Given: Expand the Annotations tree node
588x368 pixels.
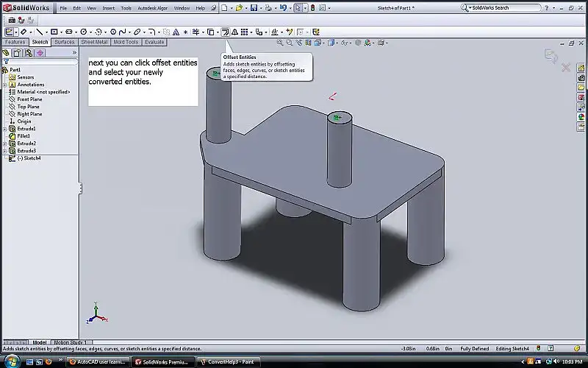Looking at the screenshot, I should [x=4, y=85].
